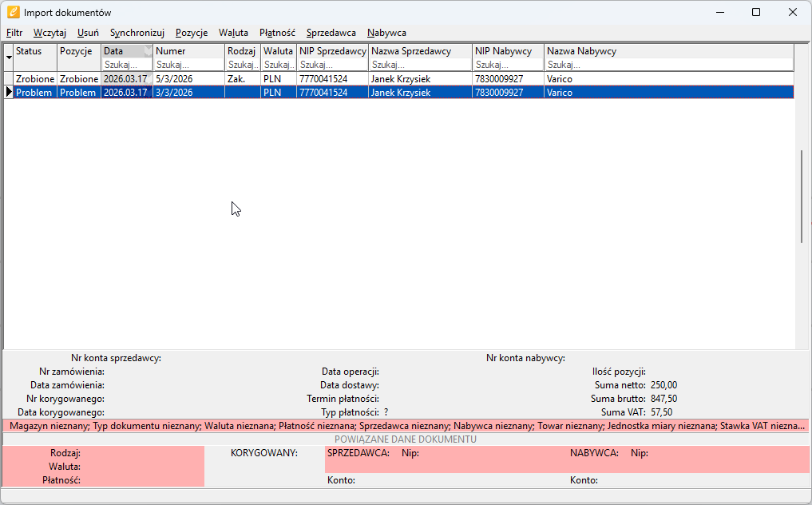Click search field under Nazwa Sprzedawcy
This screenshot has width=812, height=505.
coord(420,65)
